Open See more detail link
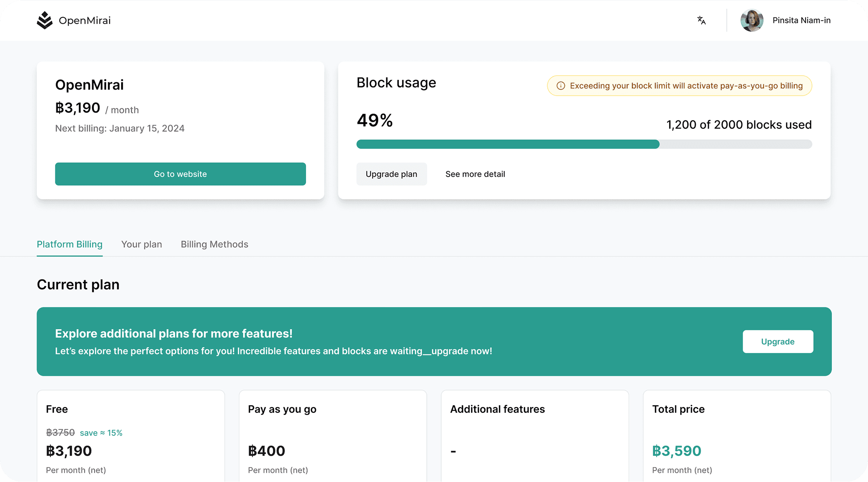Image resolution: width=868 pixels, height=482 pixels. [475, 174]
